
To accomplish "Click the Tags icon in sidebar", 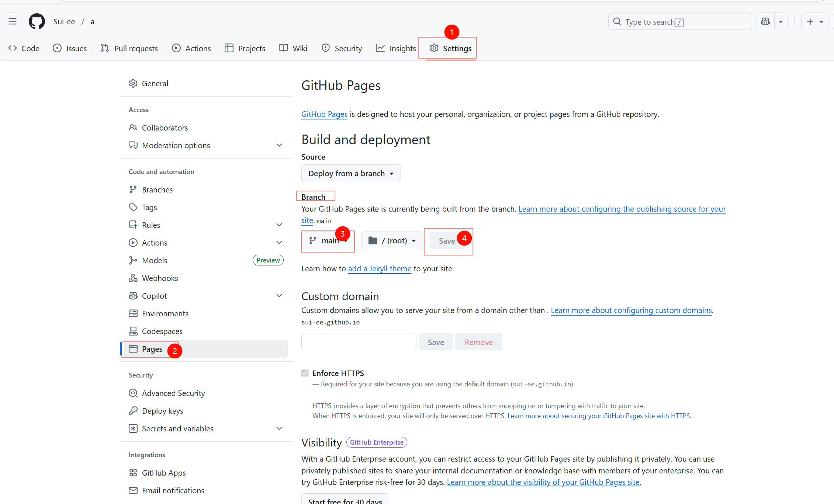I will tap(133, 207).
